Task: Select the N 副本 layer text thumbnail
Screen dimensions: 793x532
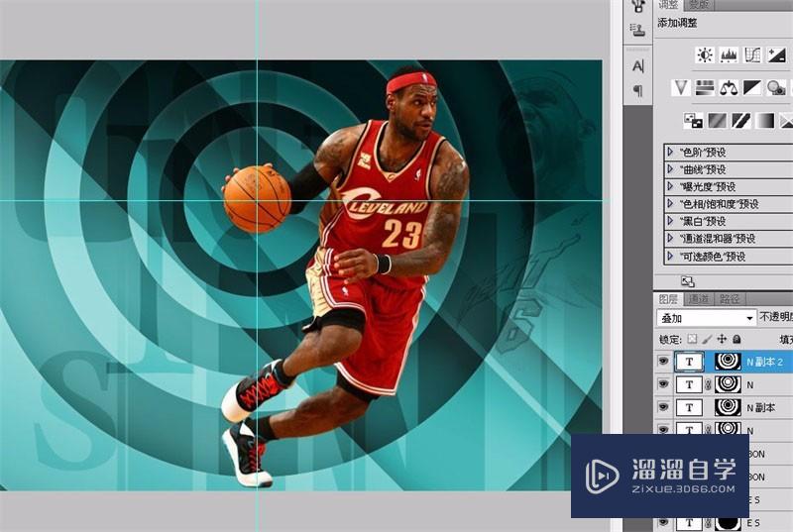Action: (689, 407)
